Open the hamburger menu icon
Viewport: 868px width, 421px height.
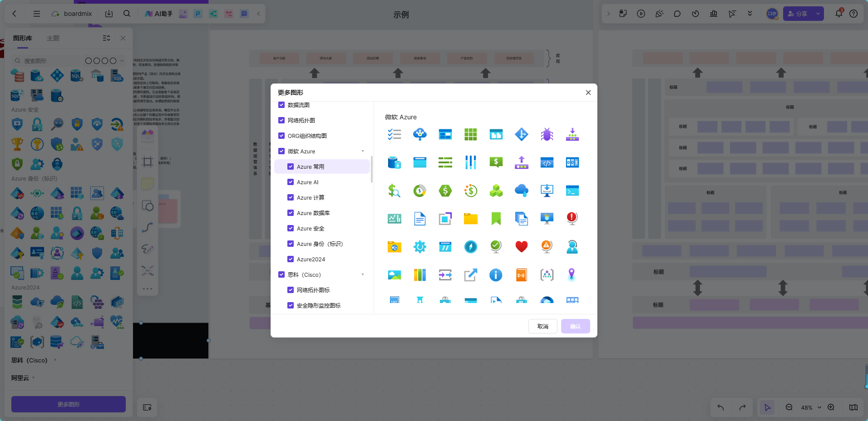tap(37, 14)
